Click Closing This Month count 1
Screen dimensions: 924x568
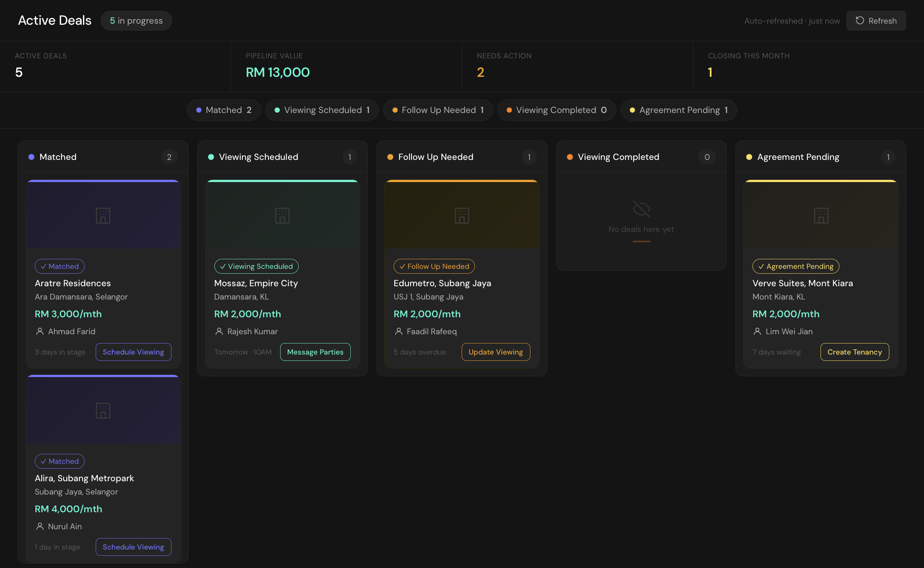(710, 72)
